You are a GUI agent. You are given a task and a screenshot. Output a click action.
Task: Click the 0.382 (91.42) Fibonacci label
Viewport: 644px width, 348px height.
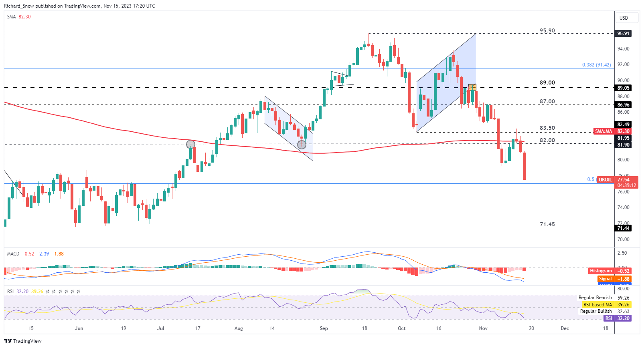(597, 65)
